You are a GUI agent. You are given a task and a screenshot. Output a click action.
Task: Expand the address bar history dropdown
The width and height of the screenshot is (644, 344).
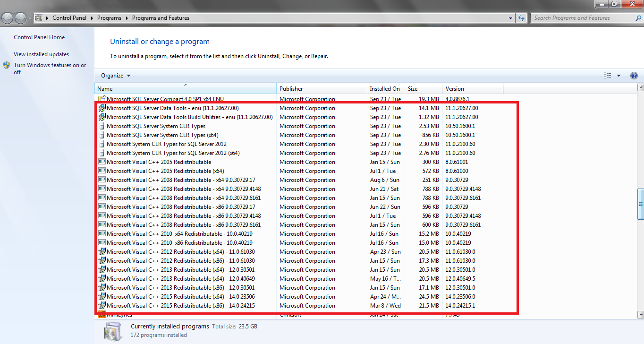(511, 18)
